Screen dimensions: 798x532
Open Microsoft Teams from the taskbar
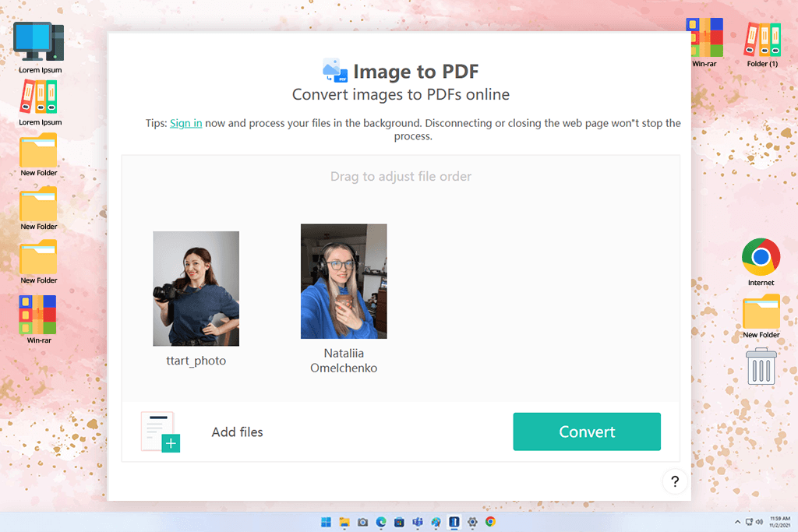418,522
